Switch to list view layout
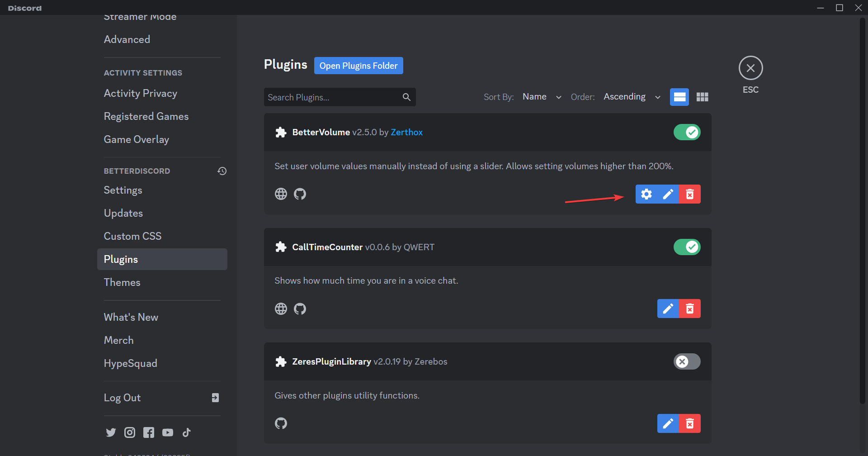868x456 pixels. [x=679, y=97]
